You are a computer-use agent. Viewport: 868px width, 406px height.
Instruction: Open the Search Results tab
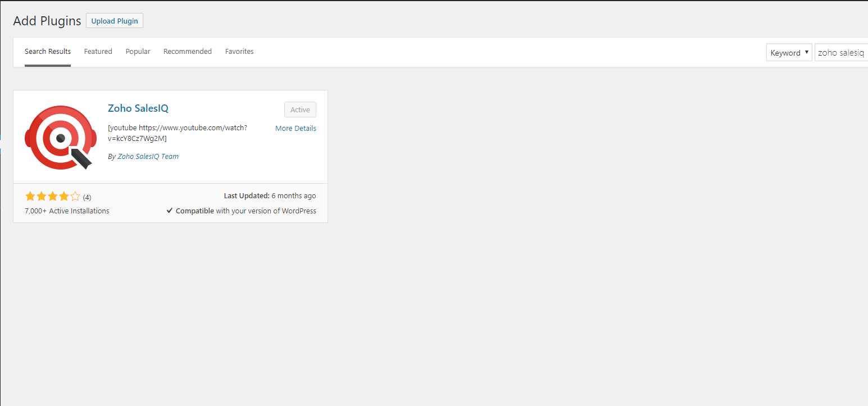click(x=48, y=52)
